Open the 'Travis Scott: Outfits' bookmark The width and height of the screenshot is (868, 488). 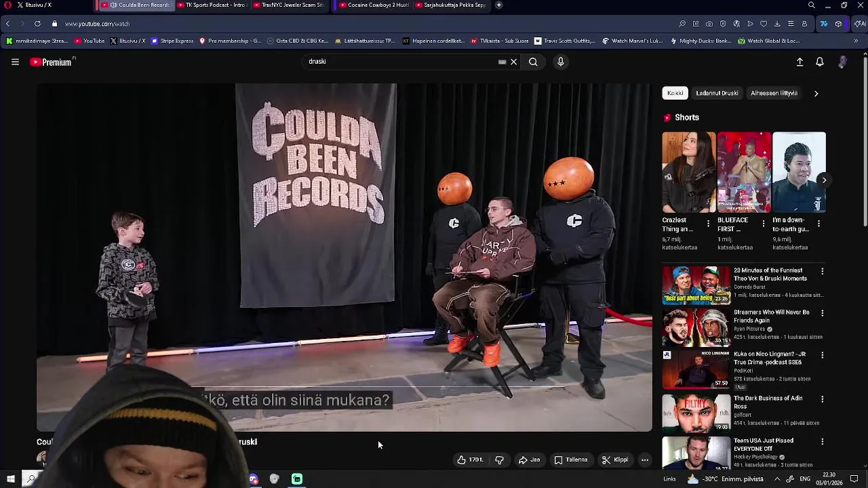point(564,41)
